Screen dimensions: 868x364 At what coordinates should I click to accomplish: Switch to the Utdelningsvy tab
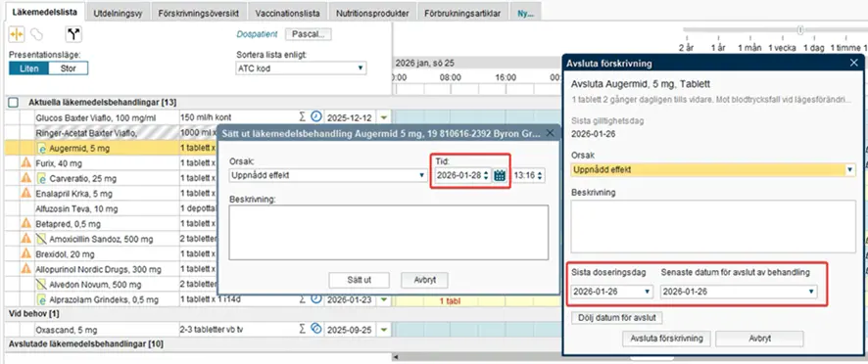[x=118, y=13]
